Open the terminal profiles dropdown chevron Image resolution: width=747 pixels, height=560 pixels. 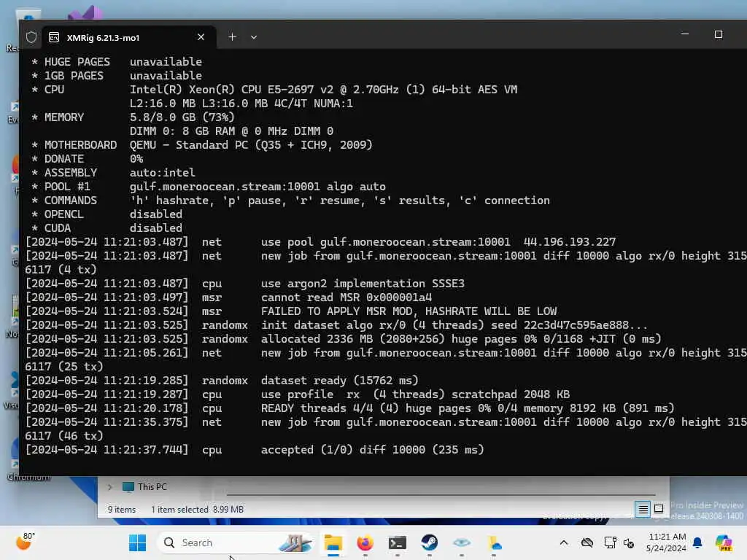pos(254,37)
